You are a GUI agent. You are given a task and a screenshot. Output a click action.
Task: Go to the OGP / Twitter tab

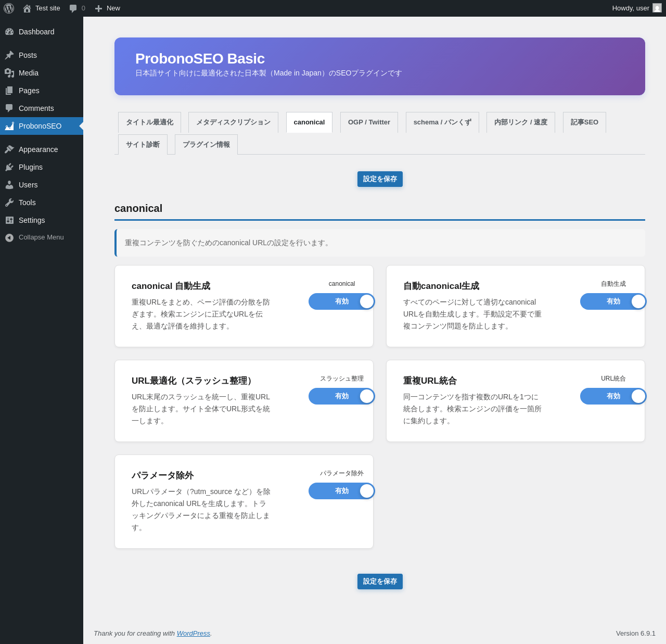point(369,122)
